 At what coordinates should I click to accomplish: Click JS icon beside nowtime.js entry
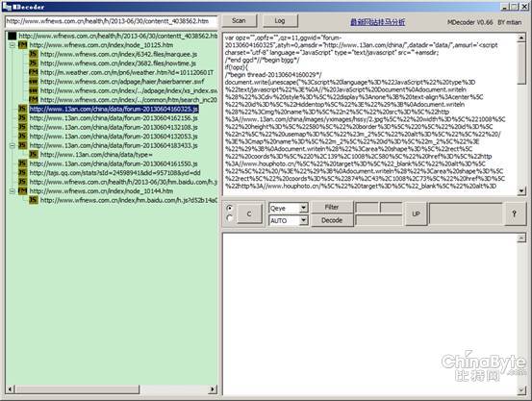pos(34,63)
